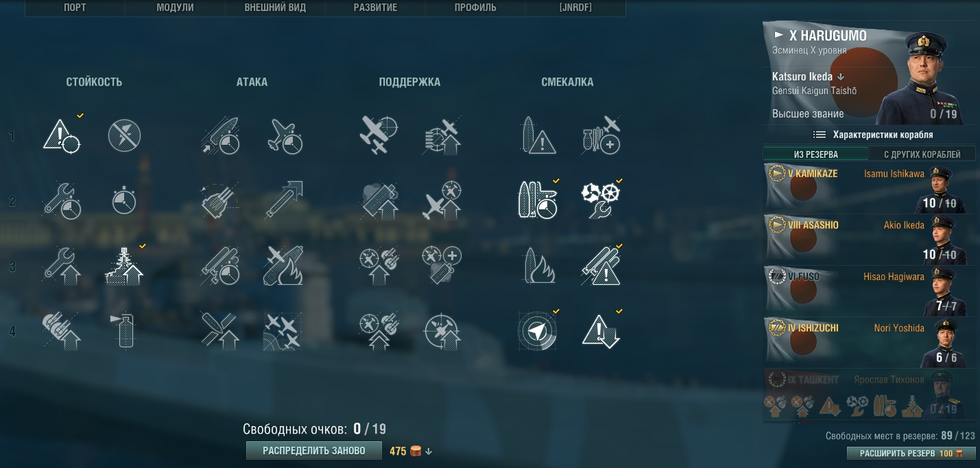Select the smoke-cloud skill in Поддержка row 2
The width and height of the screenshot is (980, 468).
pos(378,201)
